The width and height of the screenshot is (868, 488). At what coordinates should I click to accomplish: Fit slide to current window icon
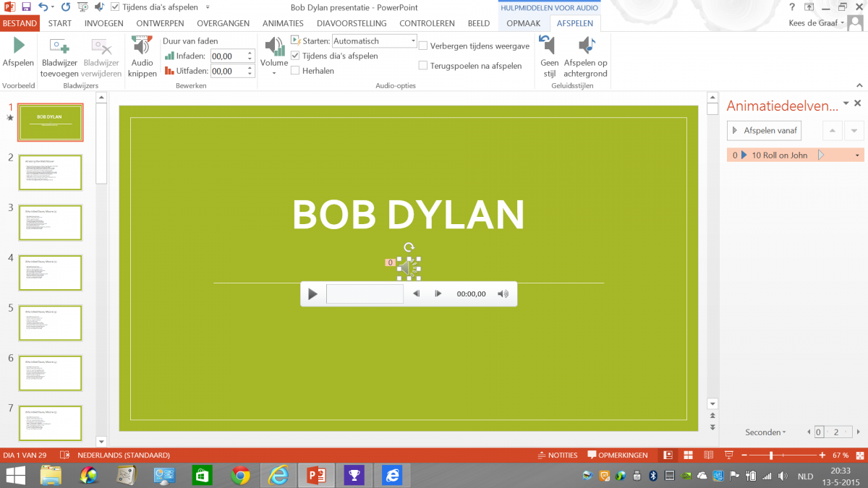pyautogui.click(x=859, y=455)
